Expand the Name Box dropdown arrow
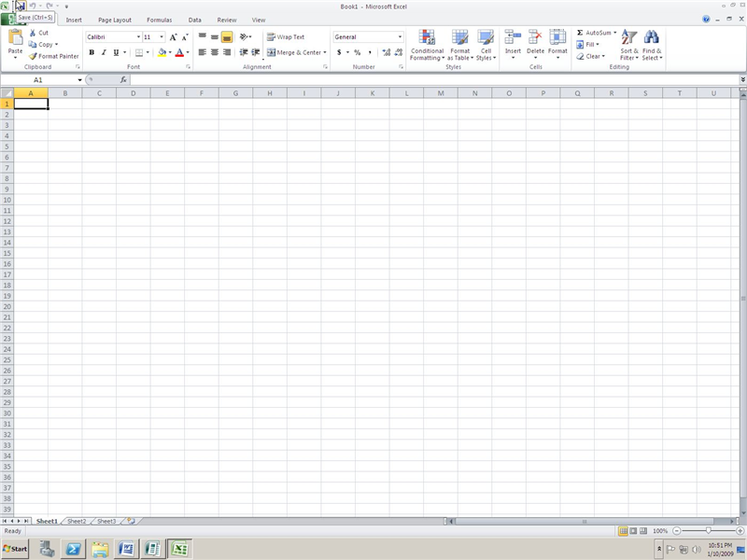The image size is (747, 560). click(x=79, y=80)
